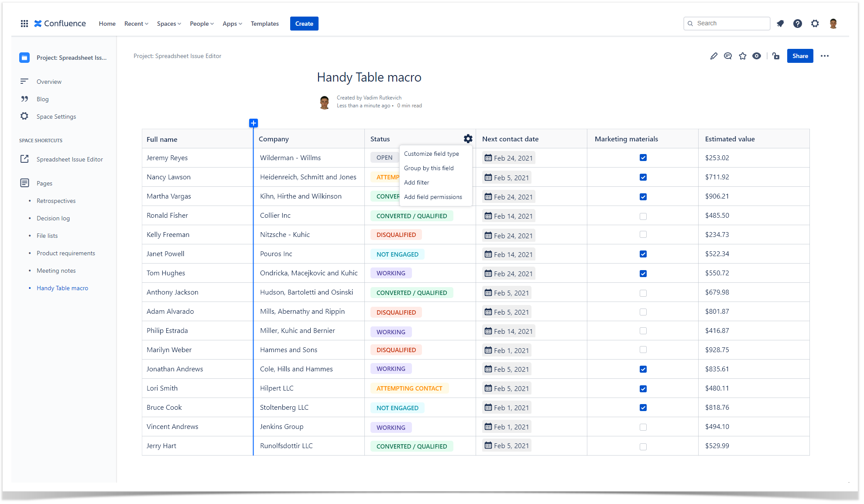Choose Add filter from the popup menu
The image size is (864, 504).
[416, 182]
